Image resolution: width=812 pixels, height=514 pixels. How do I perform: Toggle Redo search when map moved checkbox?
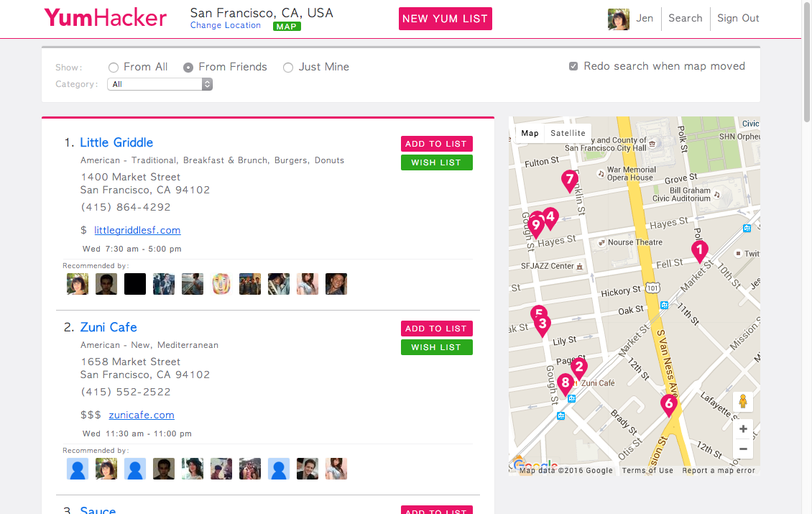[573, 66]
